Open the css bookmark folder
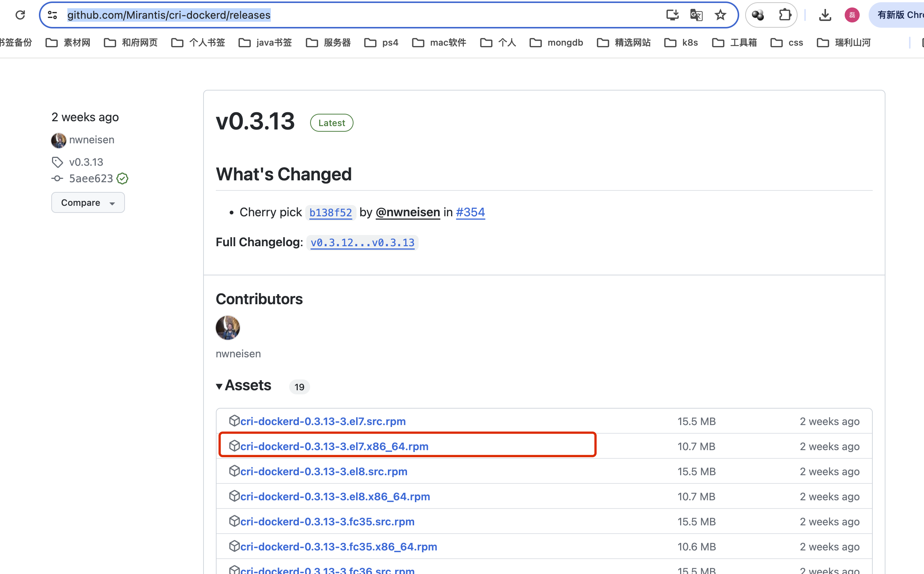The width and height of the screenshot is (924, 574). click(x=787, y=43)
